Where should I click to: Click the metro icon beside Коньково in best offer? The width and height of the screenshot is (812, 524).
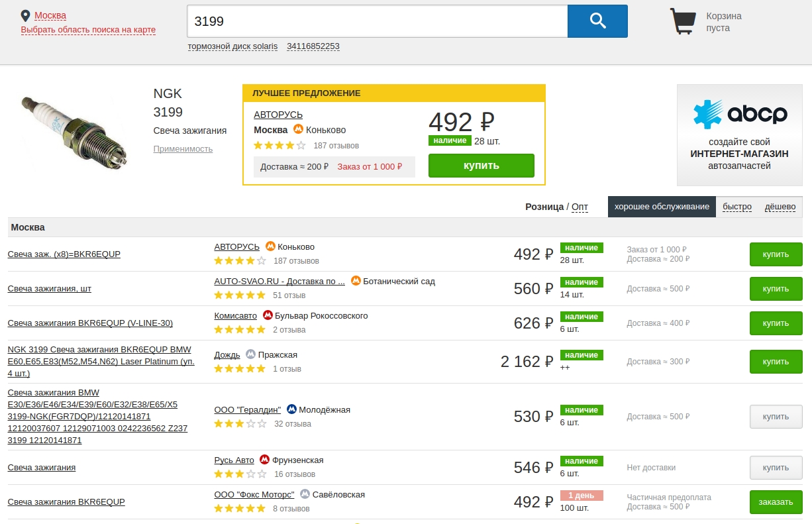coord(299,130)
